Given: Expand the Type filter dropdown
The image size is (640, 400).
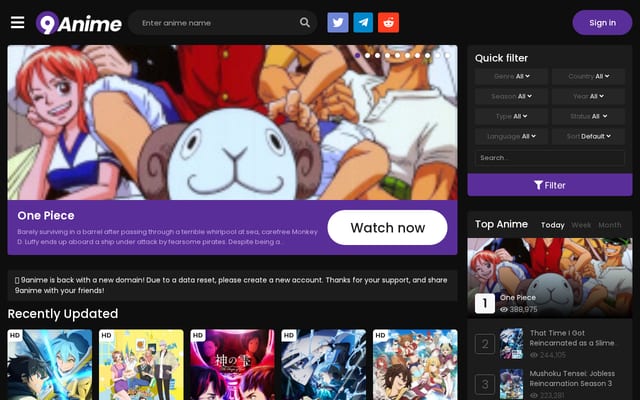Looking at the screenshot, I should (511, 116).
